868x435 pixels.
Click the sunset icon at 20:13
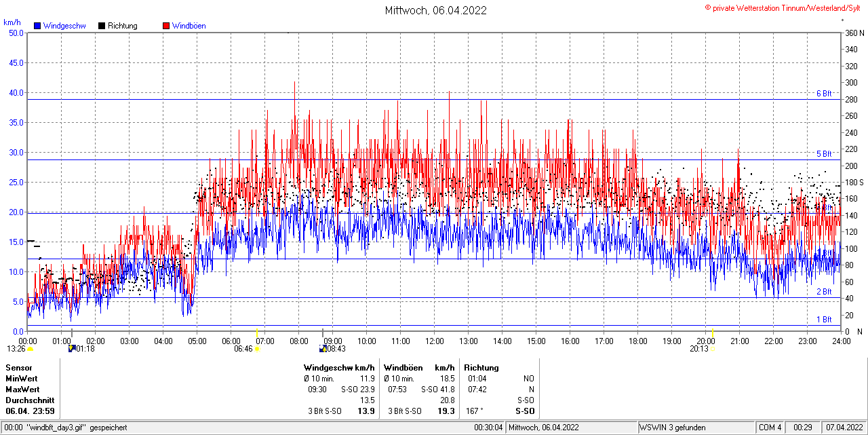(713, 349)
